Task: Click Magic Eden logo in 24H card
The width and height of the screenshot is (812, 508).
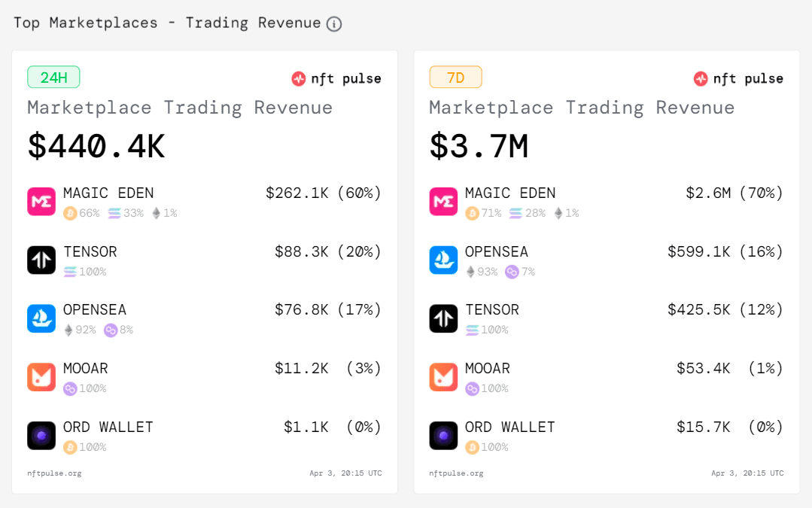Action: click(x=41, y=202)
